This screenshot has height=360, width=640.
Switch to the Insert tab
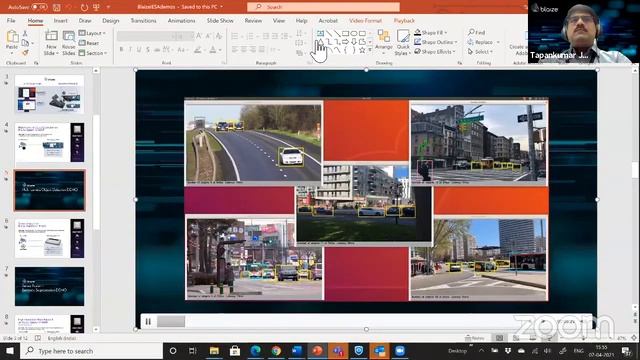60,20
